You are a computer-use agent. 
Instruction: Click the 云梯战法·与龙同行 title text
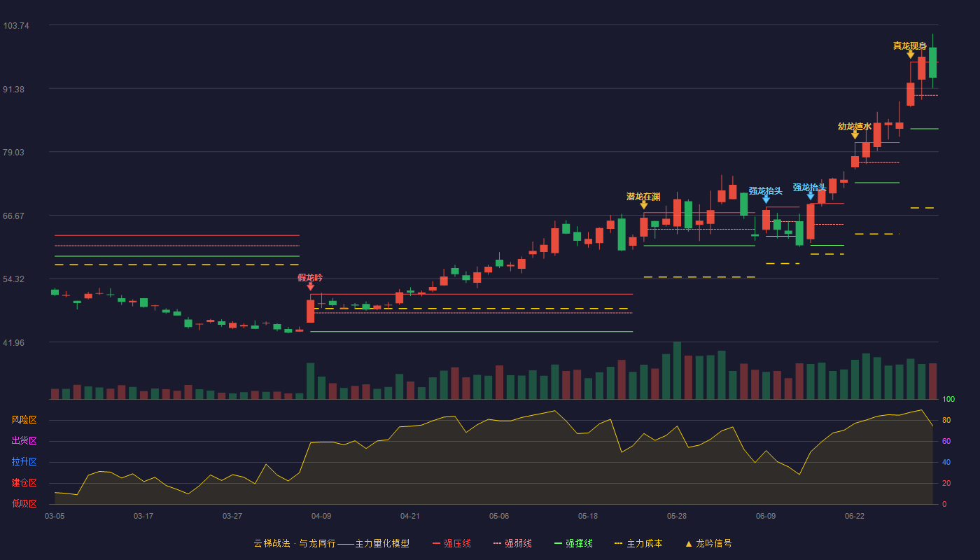[294, 543]
